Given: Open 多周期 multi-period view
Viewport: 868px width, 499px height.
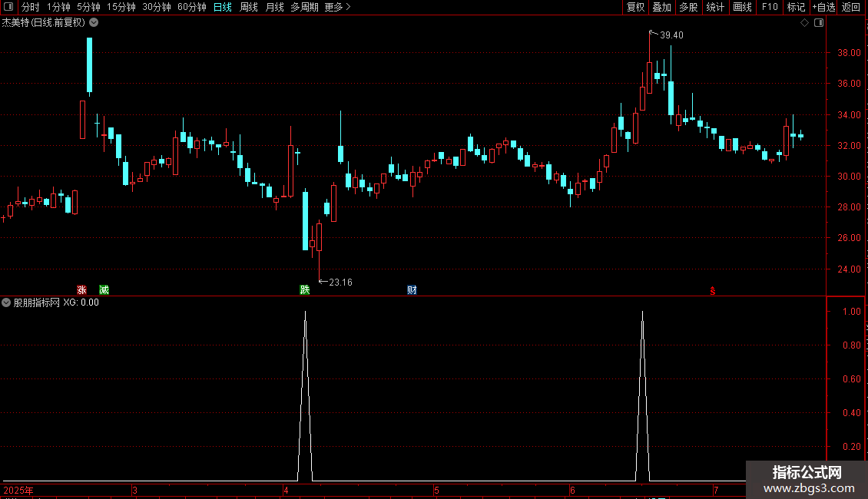Looking at the screenshot, I should pyautogui.click(x=304, y=7).
